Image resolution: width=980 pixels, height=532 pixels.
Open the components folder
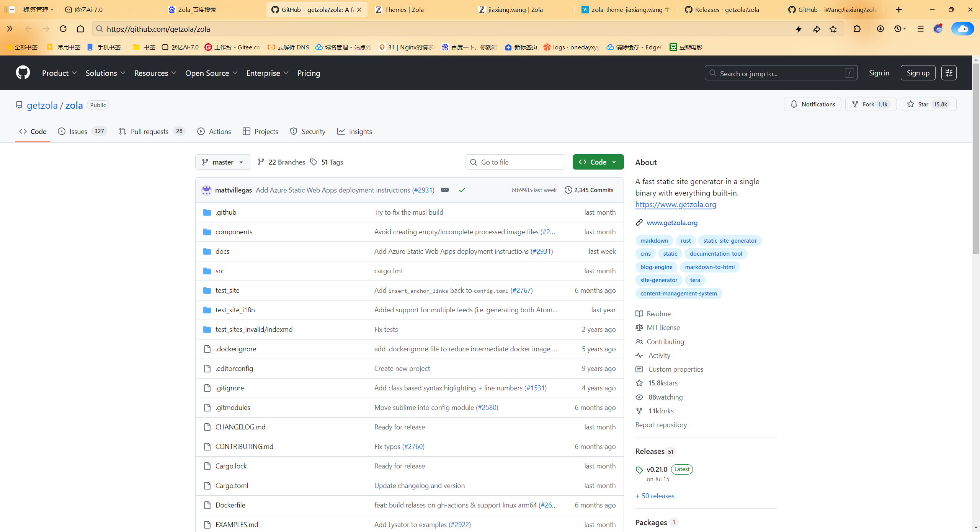click(234, 232)
